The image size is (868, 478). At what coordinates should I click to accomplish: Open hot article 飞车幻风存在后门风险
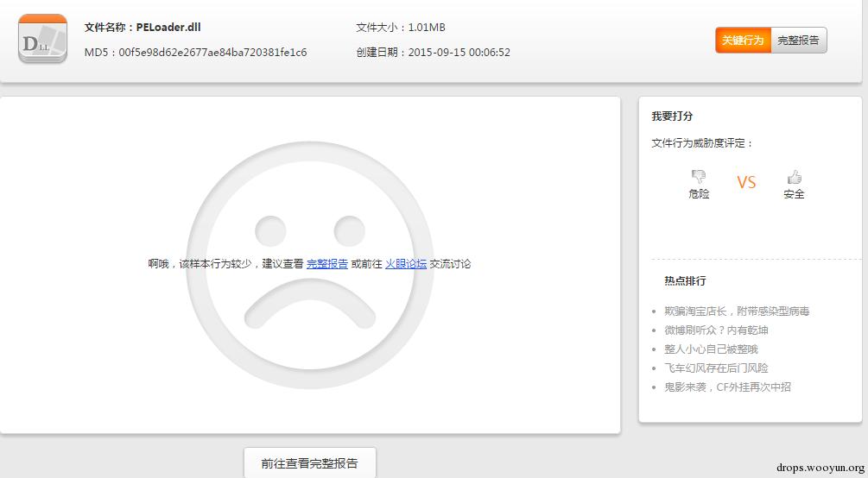[716, 368]
